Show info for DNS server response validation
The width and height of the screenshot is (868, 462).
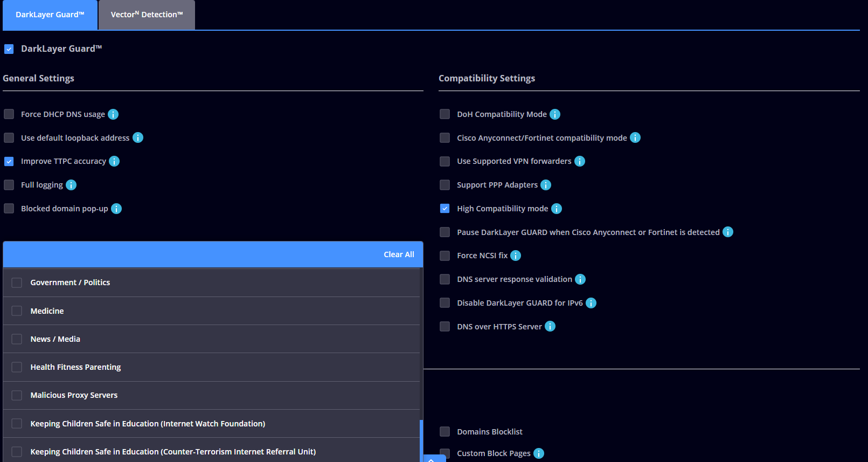click(580, 279)
